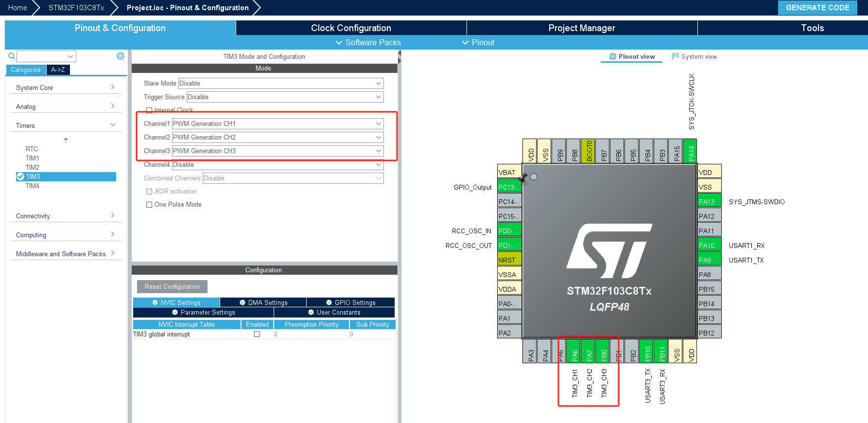Viewport: 868px width, 423px height.
Task: Expand the System Core category
Action: 66,88
